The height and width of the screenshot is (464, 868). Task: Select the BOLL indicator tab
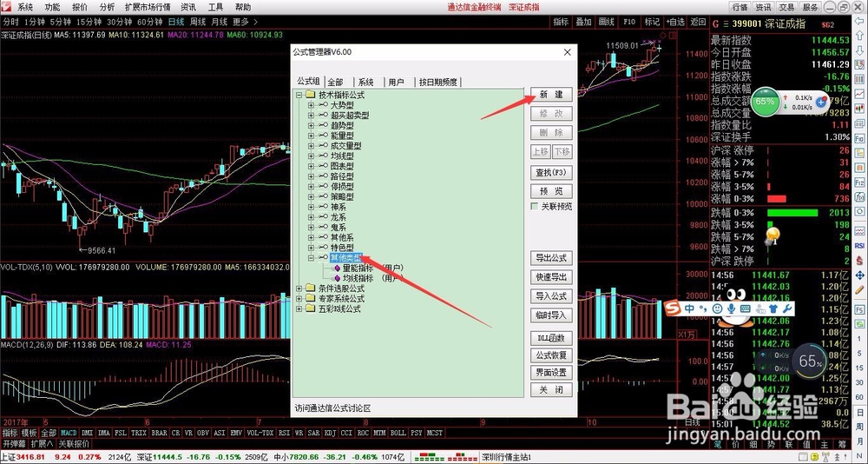tap(398, 433)
